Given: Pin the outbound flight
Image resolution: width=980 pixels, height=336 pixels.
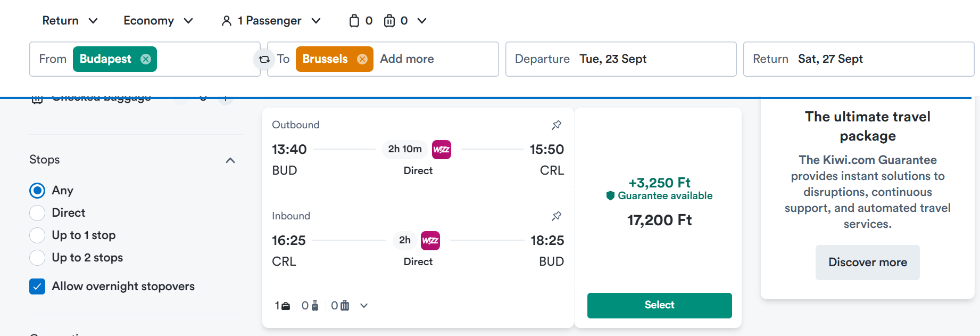Looking at the screenshot, I should (557, 125).
